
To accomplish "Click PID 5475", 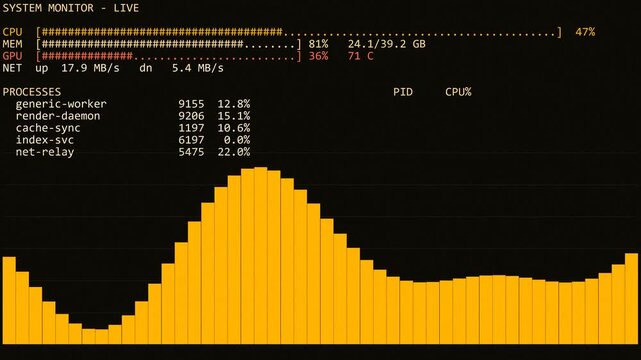I will tap(191, 152).
